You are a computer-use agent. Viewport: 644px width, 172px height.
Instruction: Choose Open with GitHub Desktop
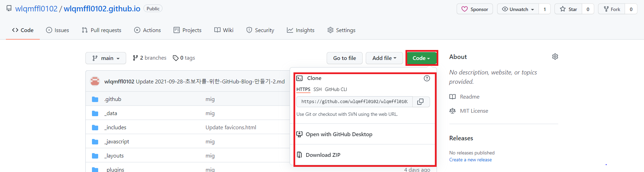(339, 134)
